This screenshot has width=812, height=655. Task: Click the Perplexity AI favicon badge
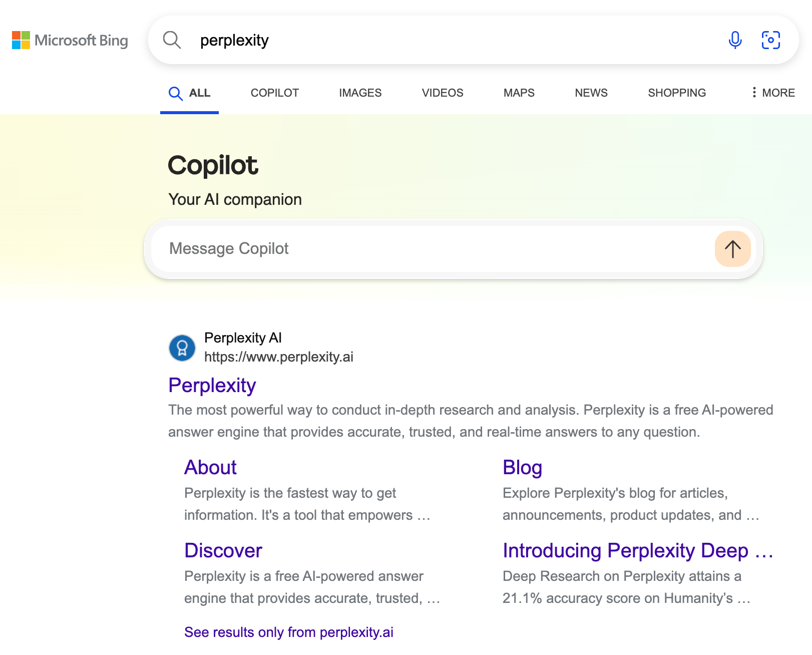[182, 348]
